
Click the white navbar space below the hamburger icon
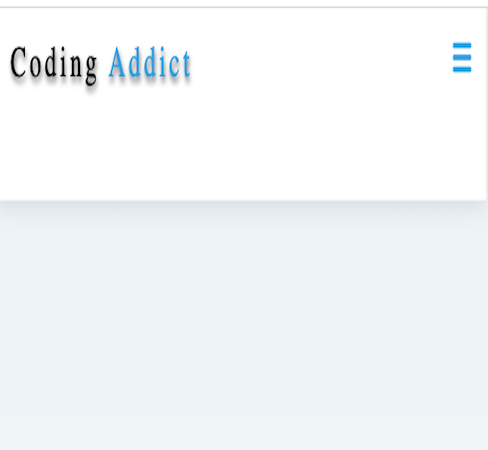click(x=462, y=133)
